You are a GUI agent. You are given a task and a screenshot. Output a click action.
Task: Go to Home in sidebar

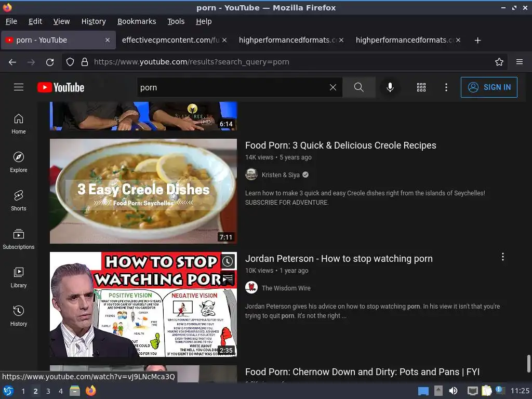pos(19,124)
